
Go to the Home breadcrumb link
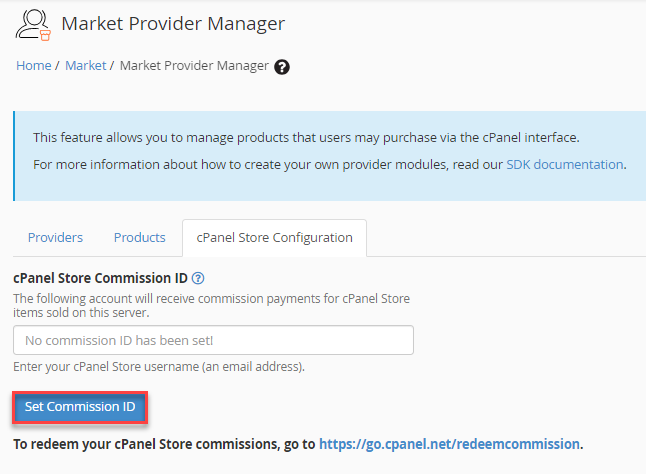click(x=34, y=65)
